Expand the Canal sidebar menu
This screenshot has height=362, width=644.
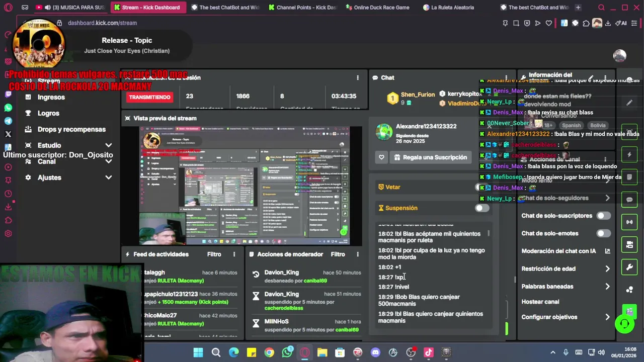pos(108,161)
